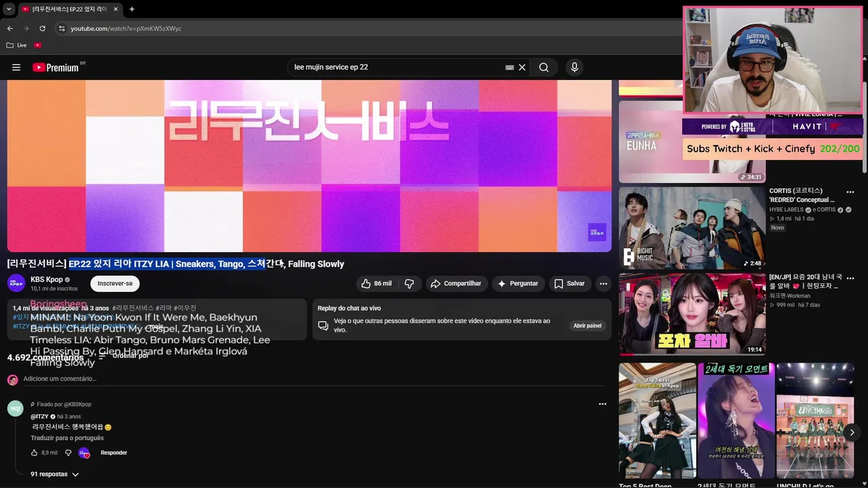The height and width of the screenshot is (488, 868).
Task: Open user avatar beside comment box
Action: [x=13, y=380]
